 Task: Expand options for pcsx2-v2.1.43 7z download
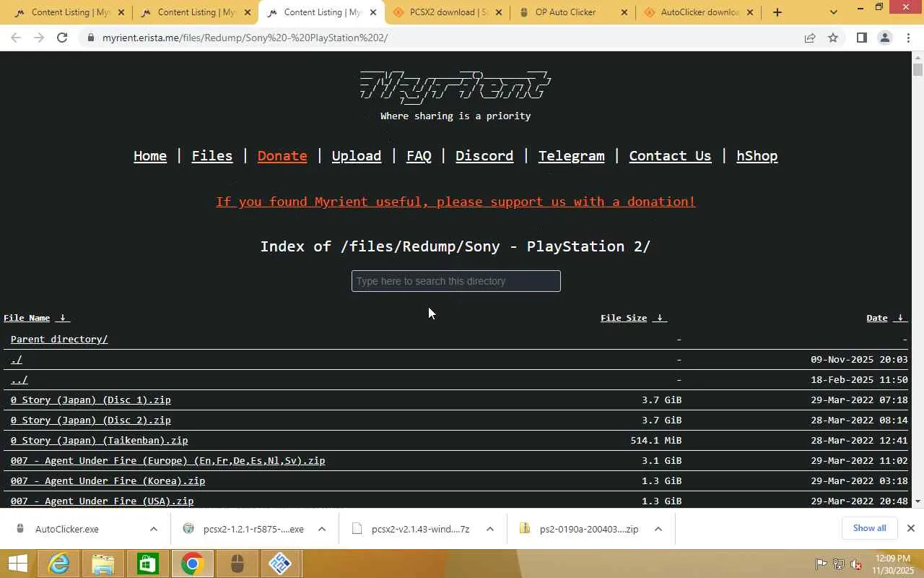click(x=489, y=529)
